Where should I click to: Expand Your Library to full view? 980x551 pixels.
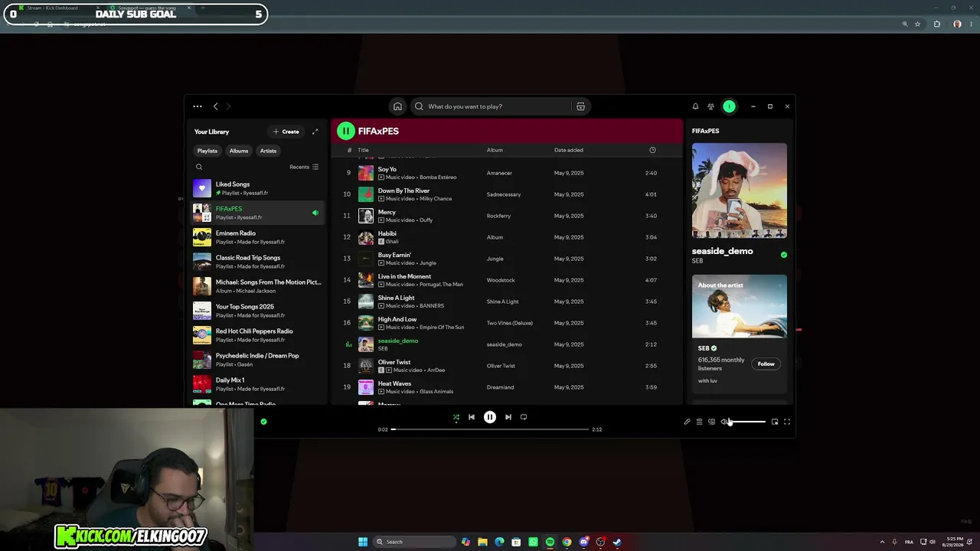tap(315, 132)
